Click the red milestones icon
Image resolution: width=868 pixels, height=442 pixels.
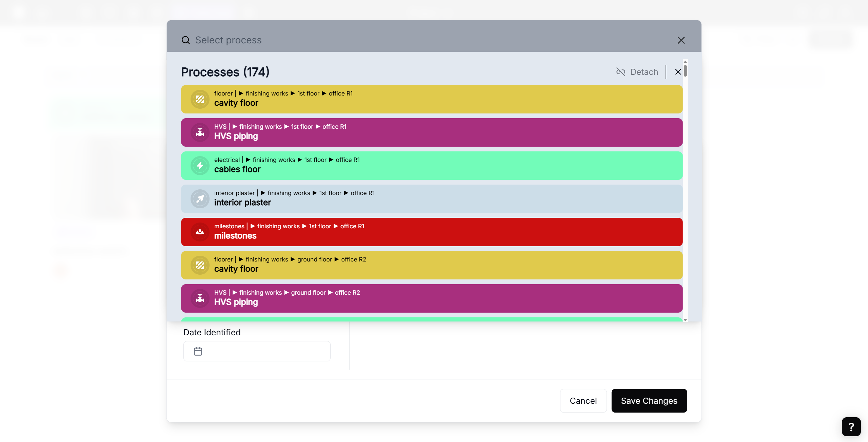click(200, 232)
